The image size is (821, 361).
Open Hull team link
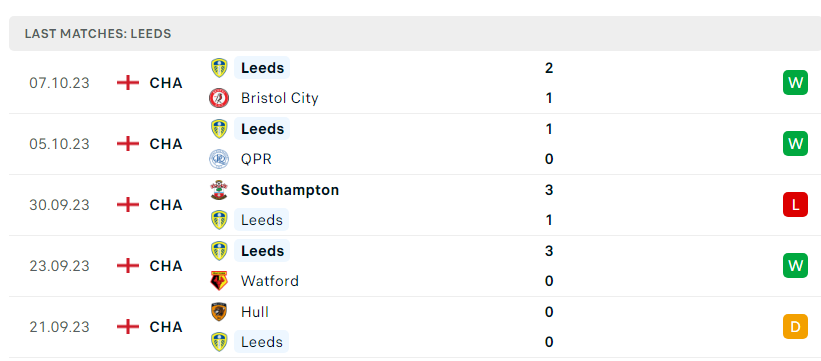254,312
